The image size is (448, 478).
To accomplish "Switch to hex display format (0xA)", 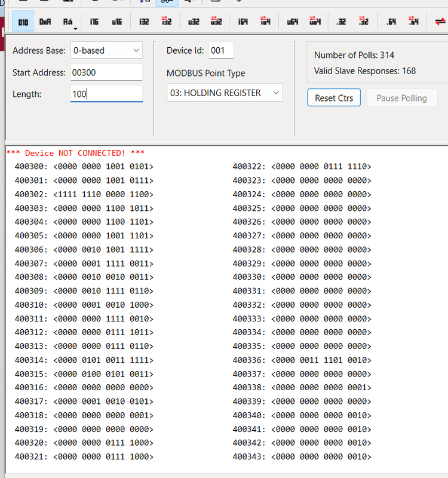I will tap(45, 22).
